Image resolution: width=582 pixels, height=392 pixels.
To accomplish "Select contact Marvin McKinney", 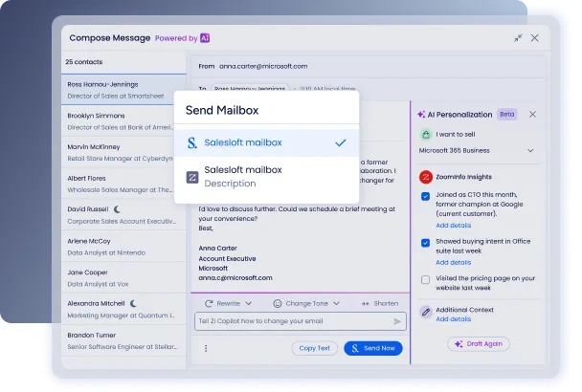I will (x=123, y=152).
